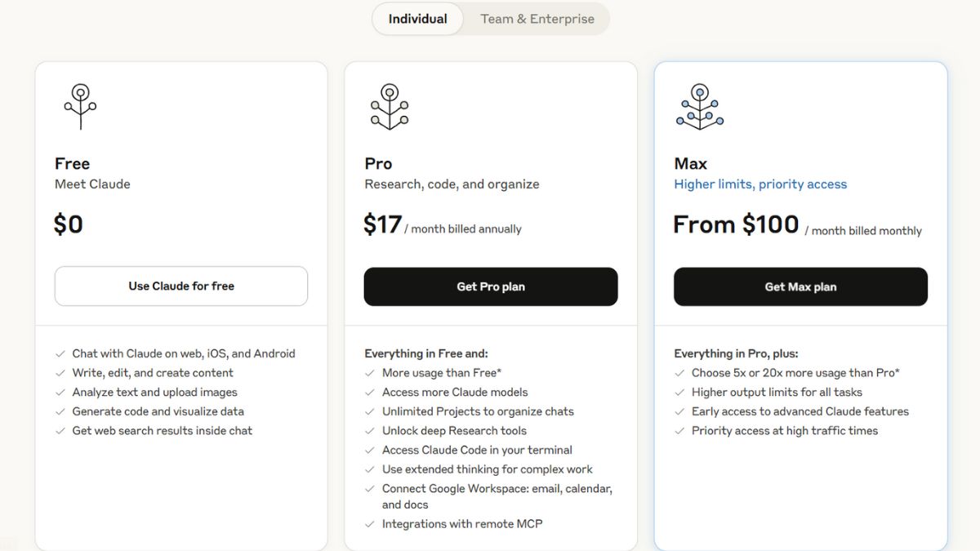The height and width of the screenshot is (551, 980).
Task: Click the Pro plan branching icon
Action: click(x=390, y=107)
